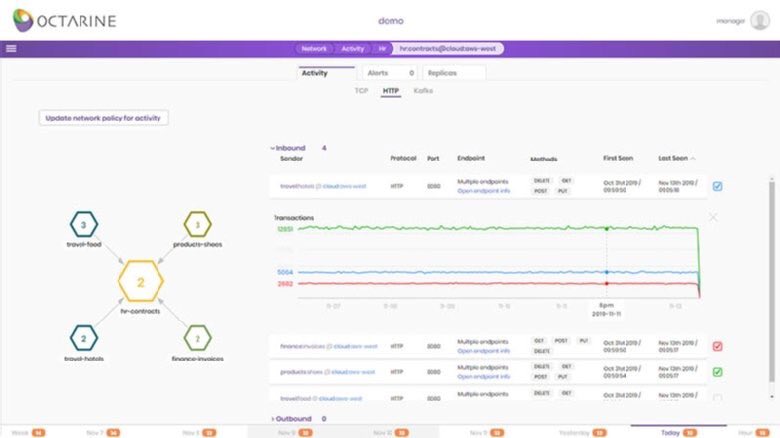The image size is (780, 438).
Task: Toggle the green checkbox for products-shoes row
Action: tap(717, 372)
